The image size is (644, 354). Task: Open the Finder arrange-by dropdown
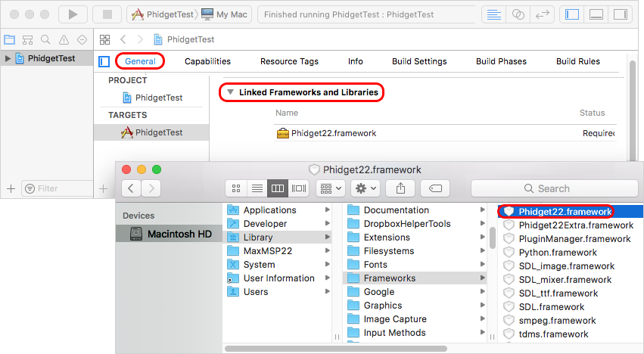point(331,188)
